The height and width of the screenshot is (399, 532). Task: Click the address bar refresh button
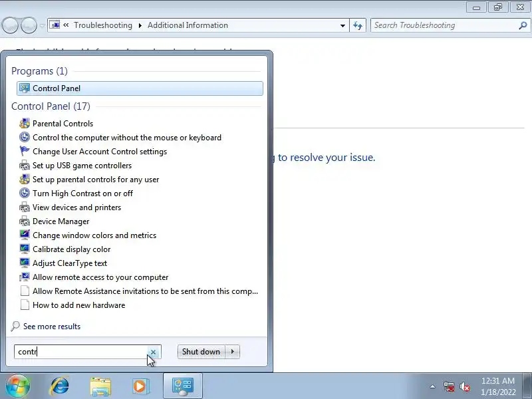point(358,25)
